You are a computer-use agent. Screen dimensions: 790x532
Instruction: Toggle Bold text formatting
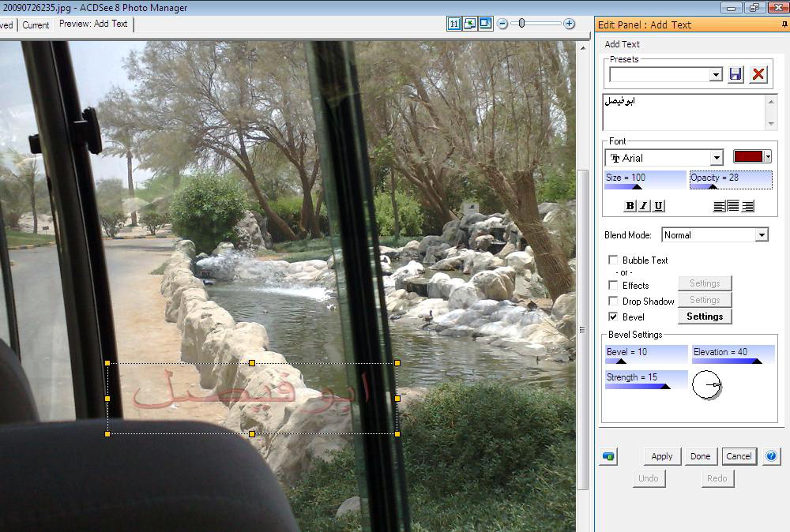tap(630, 206)
